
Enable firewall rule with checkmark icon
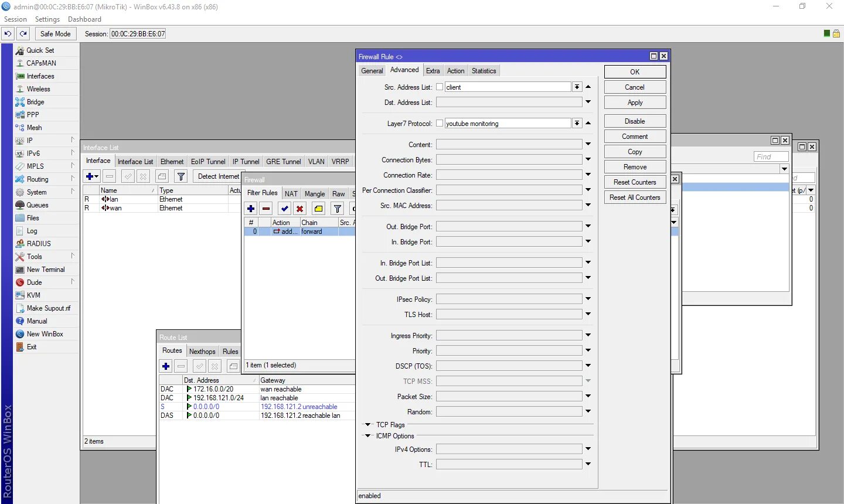pyautogui.click(x=285, y=209)
